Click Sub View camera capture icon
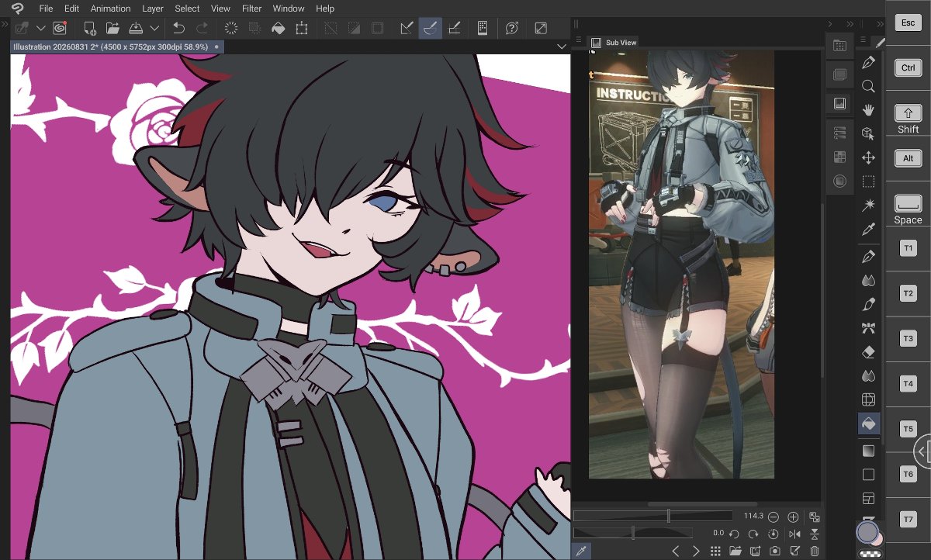The height and width of the screenshot is (560, 931). 774,551
